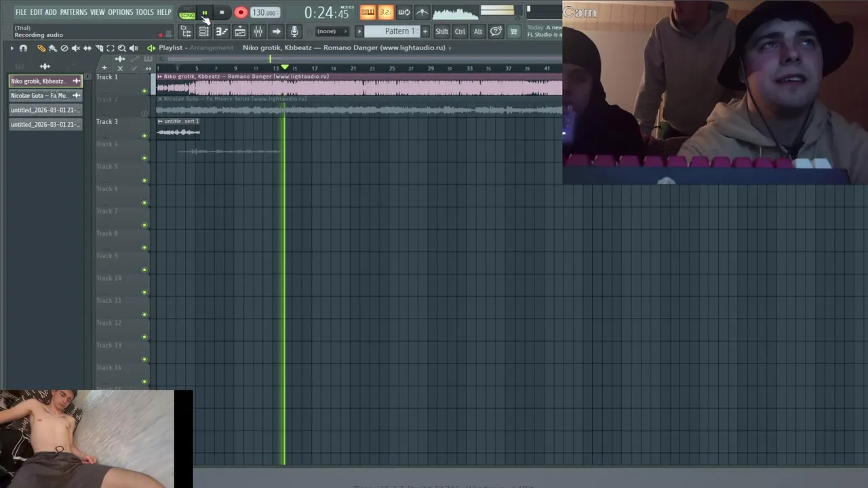This screenshot has width=868, height=488.
Task: Toggle Track 5 mute dot
Action: coord(144,180)
